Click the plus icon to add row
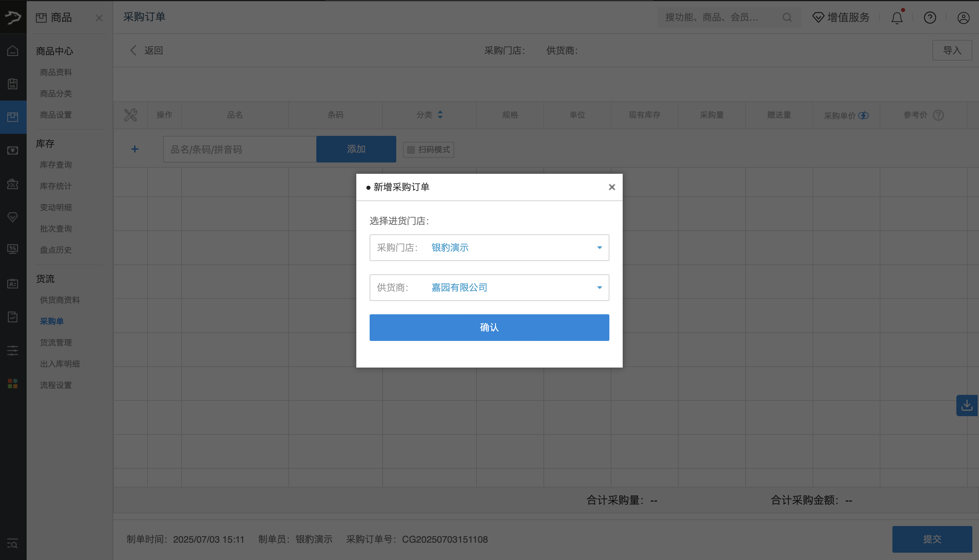979x560 pixels. pos(135,149)
